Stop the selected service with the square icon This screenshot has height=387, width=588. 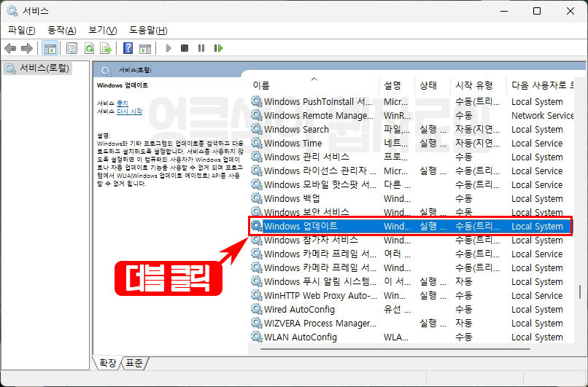(185, 48)
